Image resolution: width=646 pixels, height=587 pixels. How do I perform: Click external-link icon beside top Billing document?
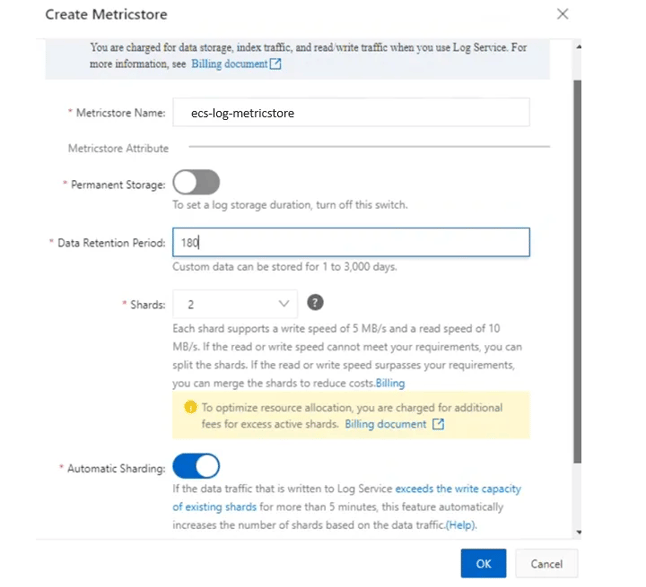click(x=275, y=64)
